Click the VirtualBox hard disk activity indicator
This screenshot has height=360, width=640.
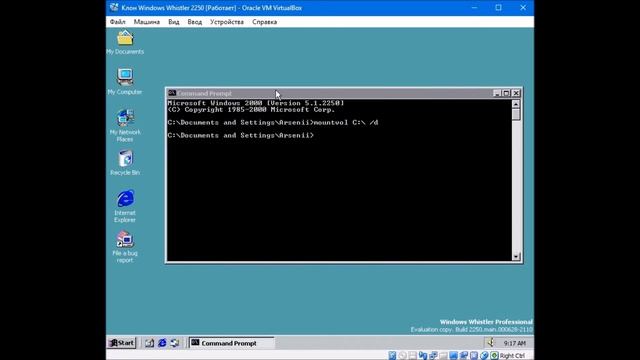tap(392, 356)
